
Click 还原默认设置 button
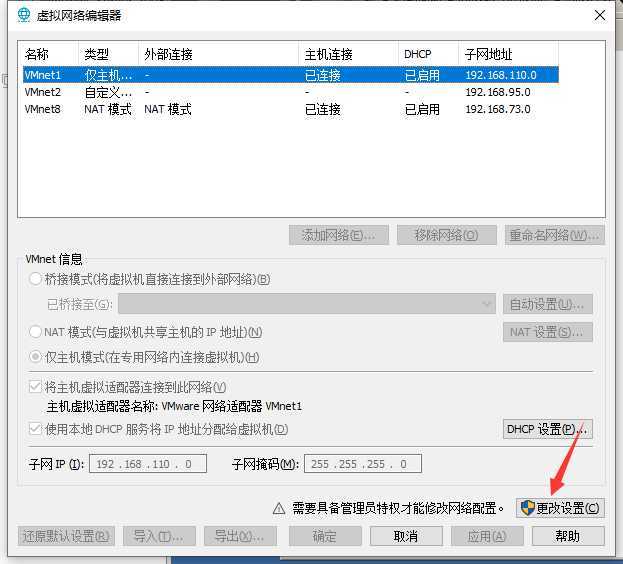(66, 536)
